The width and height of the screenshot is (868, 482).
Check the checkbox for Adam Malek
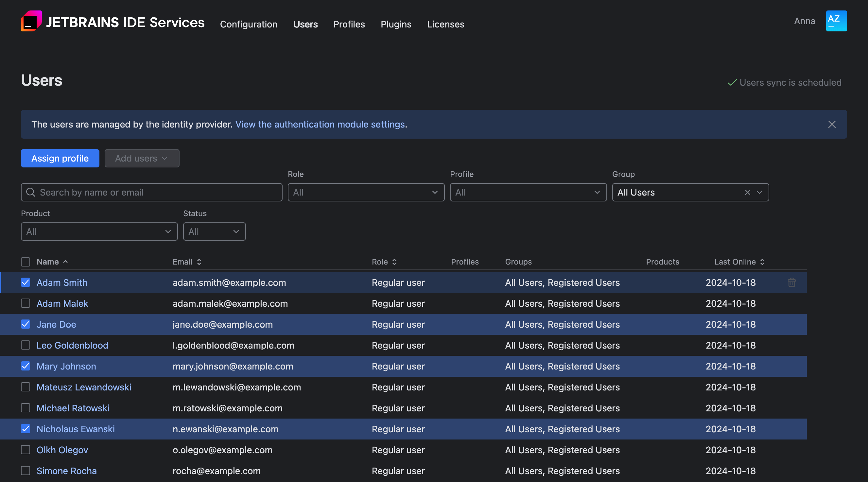(x=25, y=303)
